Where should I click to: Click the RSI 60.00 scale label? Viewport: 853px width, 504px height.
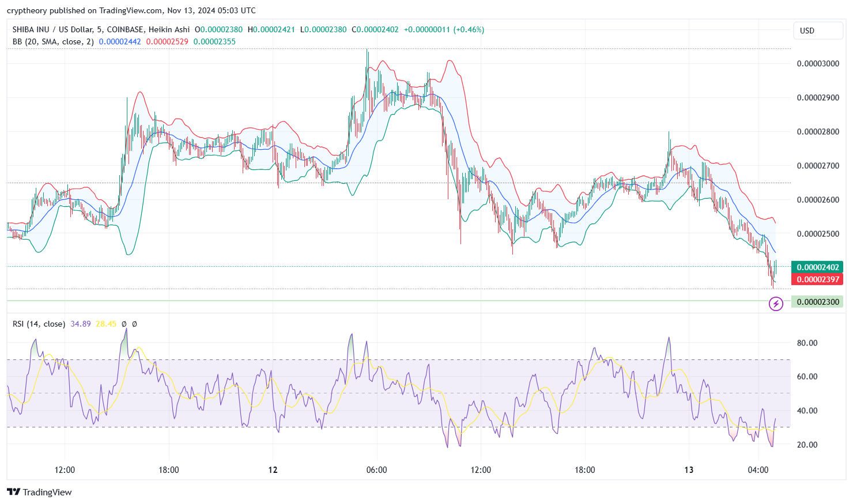(x=807, y=377)
